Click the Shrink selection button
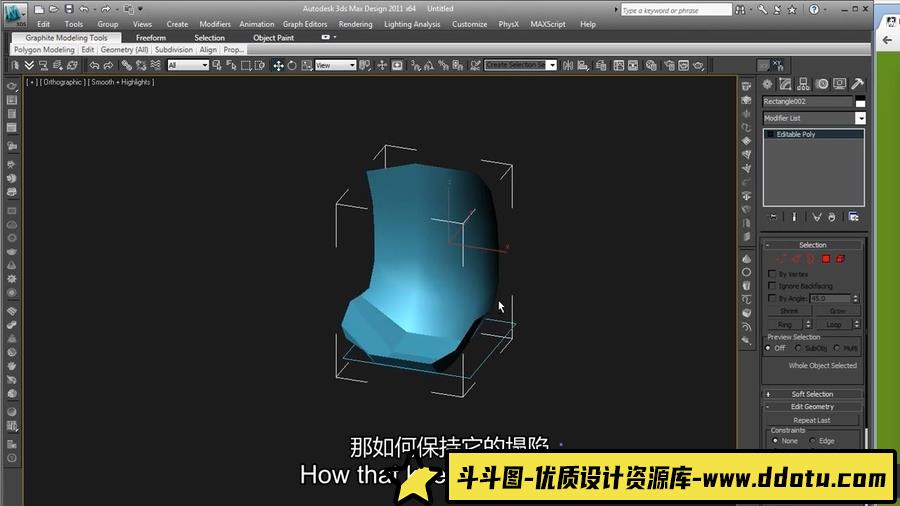Image resolution: width=900 pixels, height=506 pixels. 789,311
